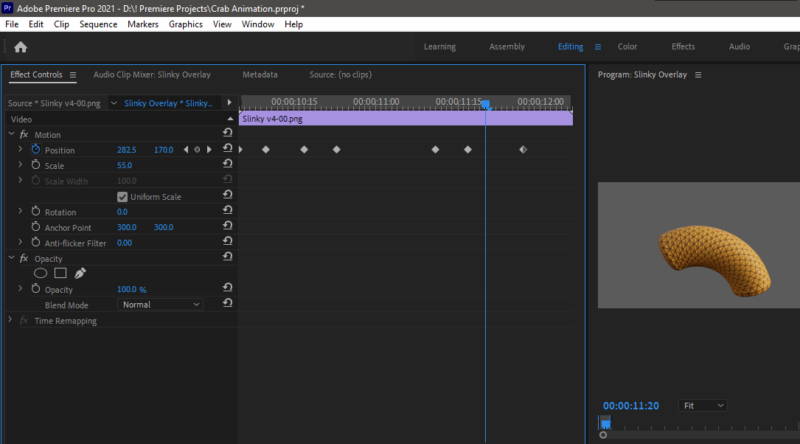Screen dimensions: 800x444
Task: Toggle timeline view play arrow button
Action: tap(229, 103)
